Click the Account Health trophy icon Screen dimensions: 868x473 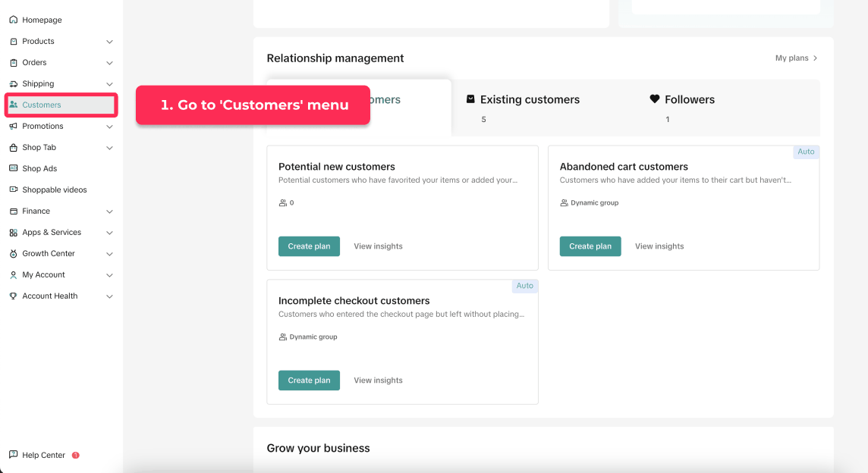point(14,296)
